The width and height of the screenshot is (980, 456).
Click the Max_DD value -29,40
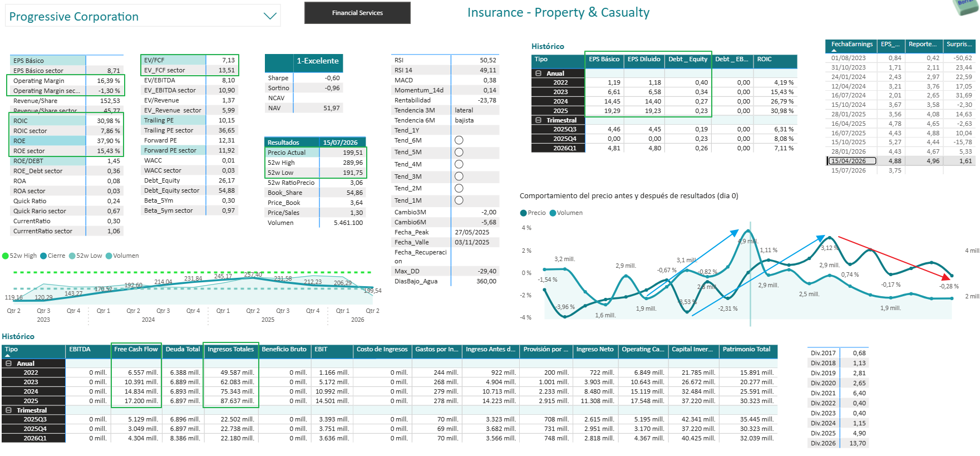click(487, 271)
